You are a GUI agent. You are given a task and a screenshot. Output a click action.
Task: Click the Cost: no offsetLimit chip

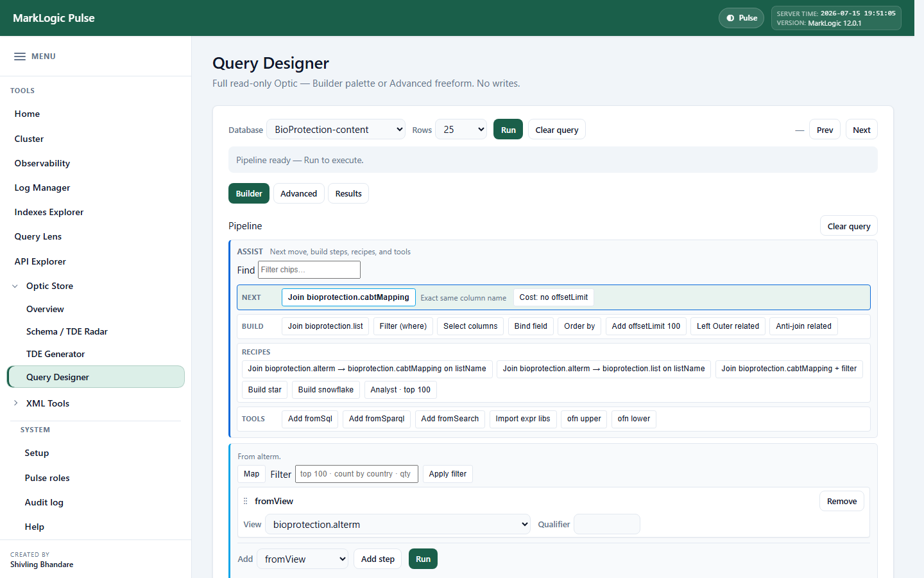point(554,297)
